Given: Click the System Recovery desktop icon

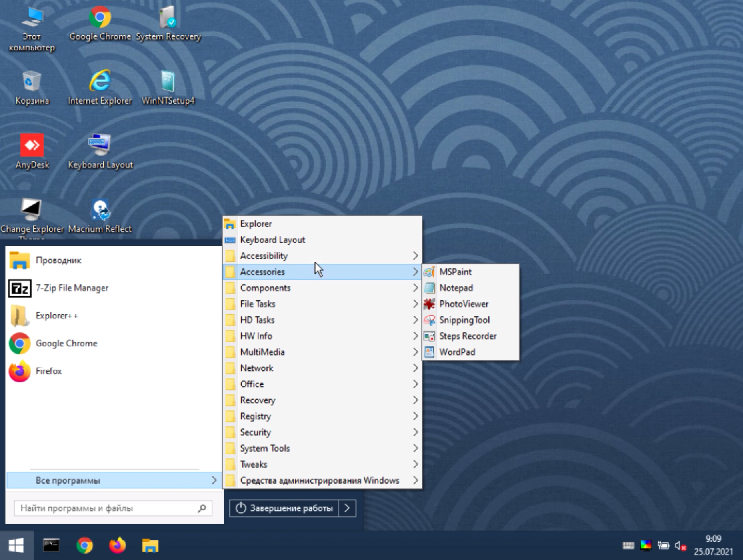Looking at the screenshot, I should [x=168, y=18].
